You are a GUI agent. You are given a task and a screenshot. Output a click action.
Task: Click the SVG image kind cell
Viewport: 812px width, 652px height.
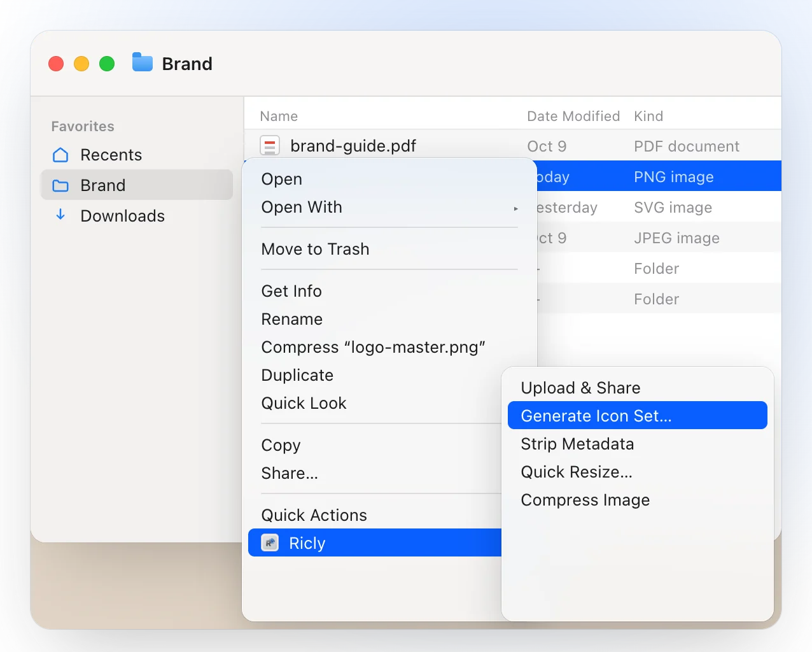tap(673, 208)
